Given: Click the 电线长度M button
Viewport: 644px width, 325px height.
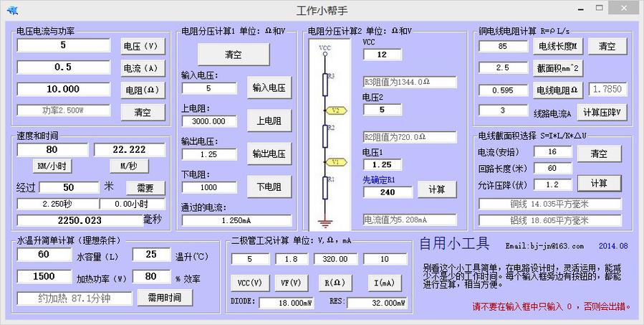Looking at the screenshot, I should point(557,47).
